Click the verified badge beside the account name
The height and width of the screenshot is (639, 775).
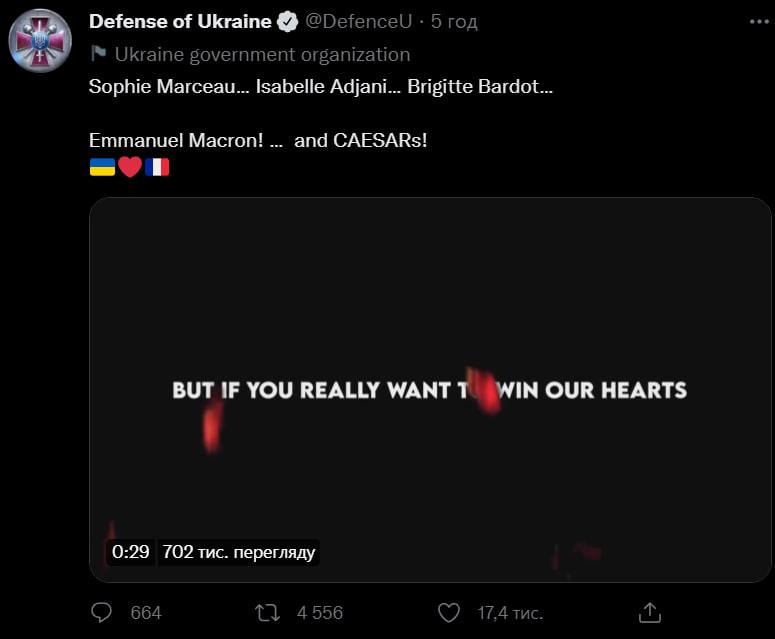[x=287, y=22]
